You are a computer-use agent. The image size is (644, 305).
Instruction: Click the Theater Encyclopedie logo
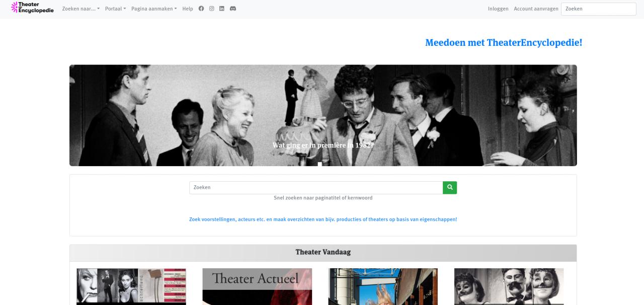point(32,8)
